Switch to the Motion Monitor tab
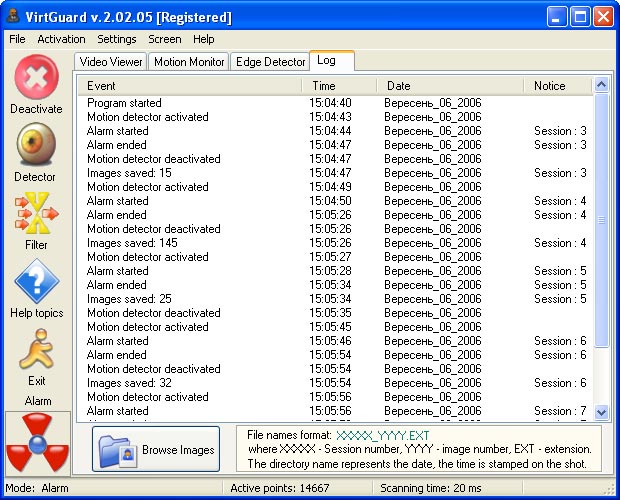 189,62
